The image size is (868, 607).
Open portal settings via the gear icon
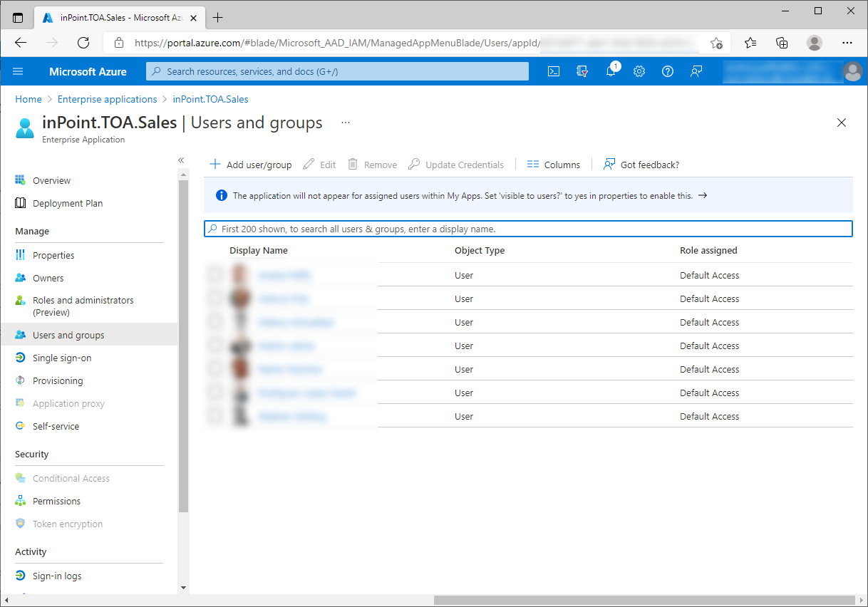(x=639, y=71)
